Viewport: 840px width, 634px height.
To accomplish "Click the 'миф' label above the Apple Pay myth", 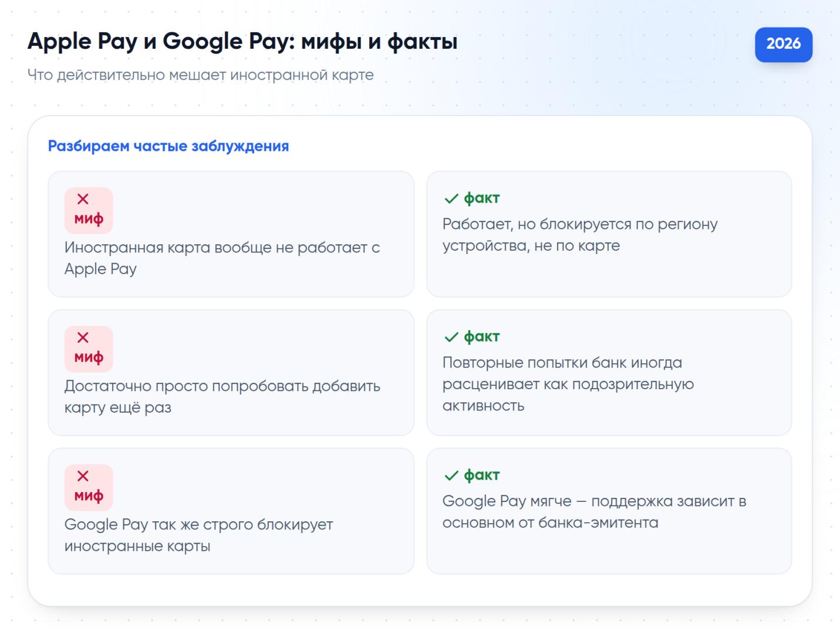I will (x=89, y=219).
